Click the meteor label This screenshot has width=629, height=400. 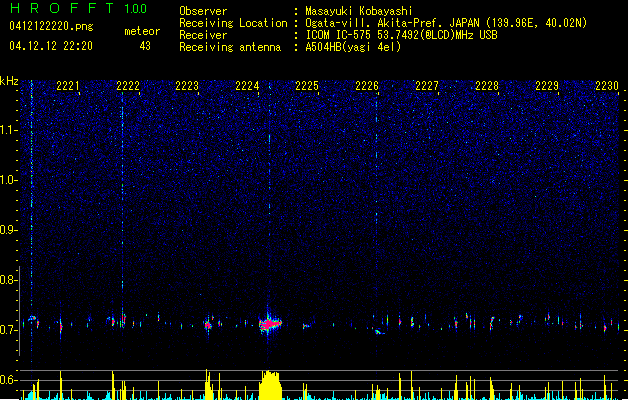point(142,31)
